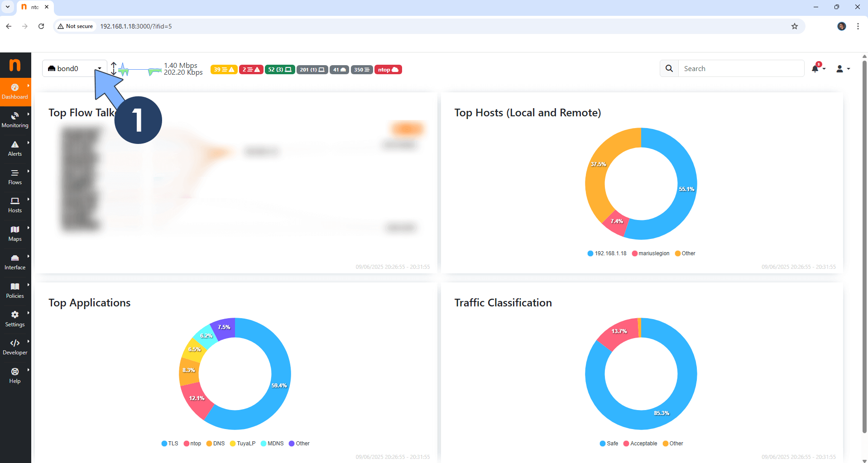Open the Maps sidebar section
This screenshot has height=463, width=868.
pos(15,234)
